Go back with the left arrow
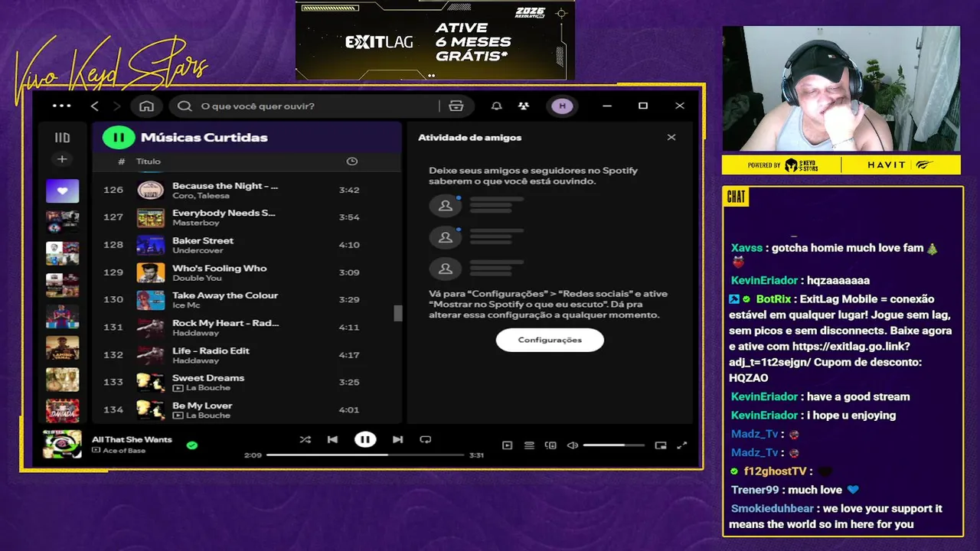The height and width of the screenshot is (551, 980). click(95, 106)
